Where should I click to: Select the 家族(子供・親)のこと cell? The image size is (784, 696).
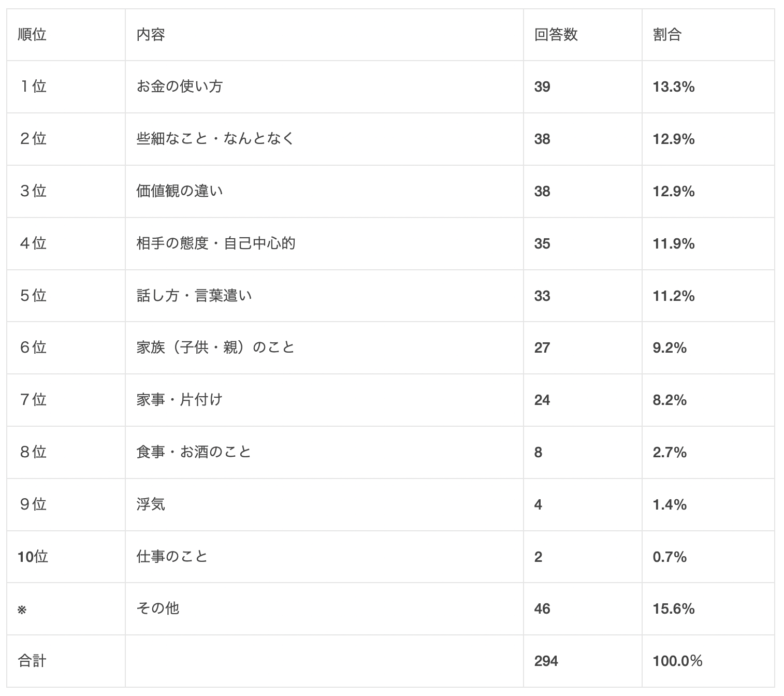pyautogui.click(x=216, y=347)
